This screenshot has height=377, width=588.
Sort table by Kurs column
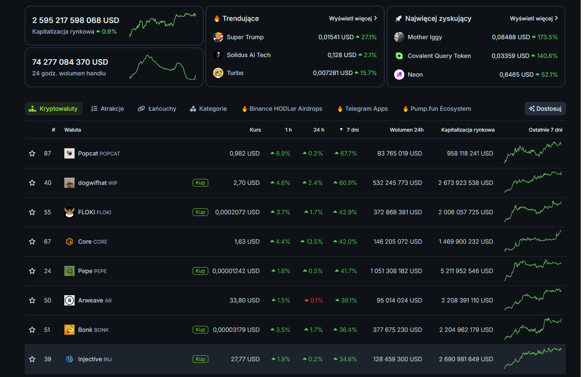coord(255,130)
